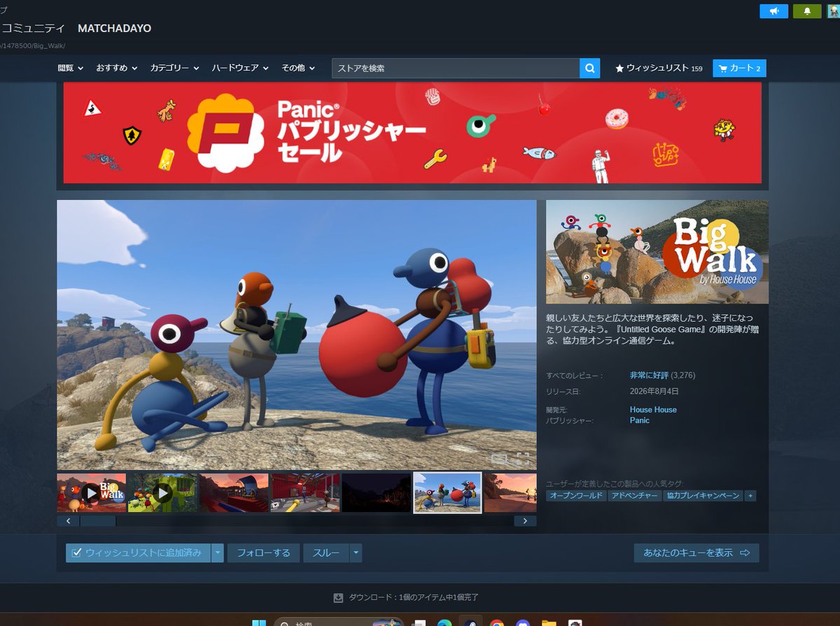
Task: Open その他 dropdown menu
Action: point(298,68)
